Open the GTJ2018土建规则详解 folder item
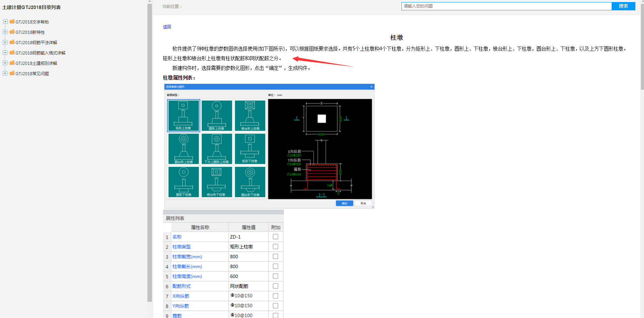This screenshot has height=318, width=644. (36, 63)
